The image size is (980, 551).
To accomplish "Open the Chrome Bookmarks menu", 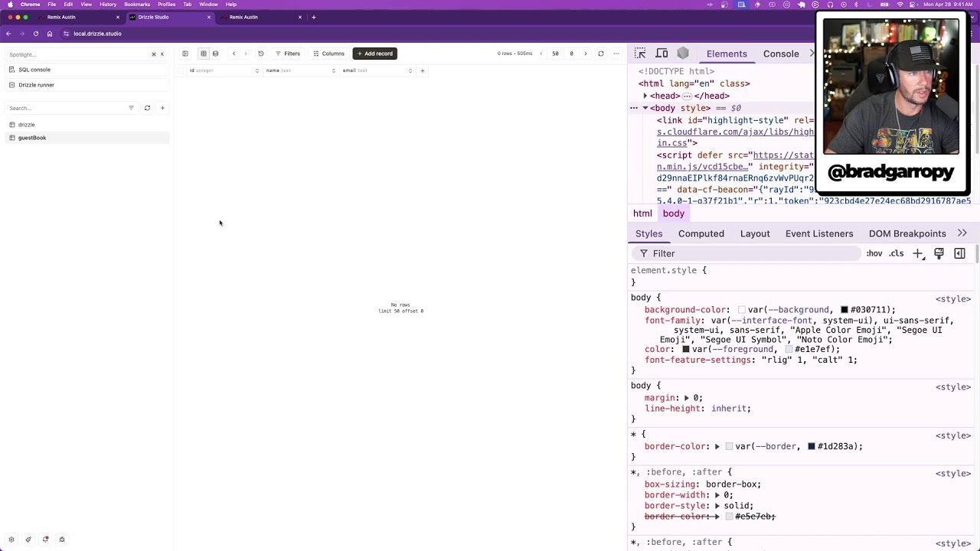I will coord(137,5).
